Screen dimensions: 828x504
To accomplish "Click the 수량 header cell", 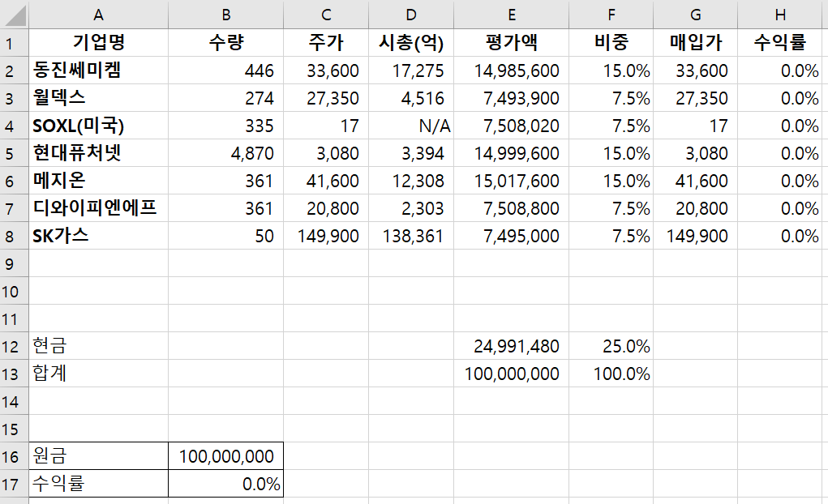I will pyautogui.click(x=226, y=43).
